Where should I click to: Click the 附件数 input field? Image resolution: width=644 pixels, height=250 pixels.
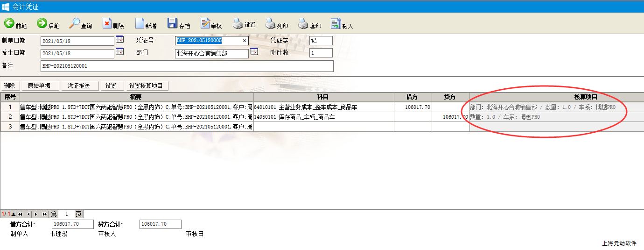[321, 53]
